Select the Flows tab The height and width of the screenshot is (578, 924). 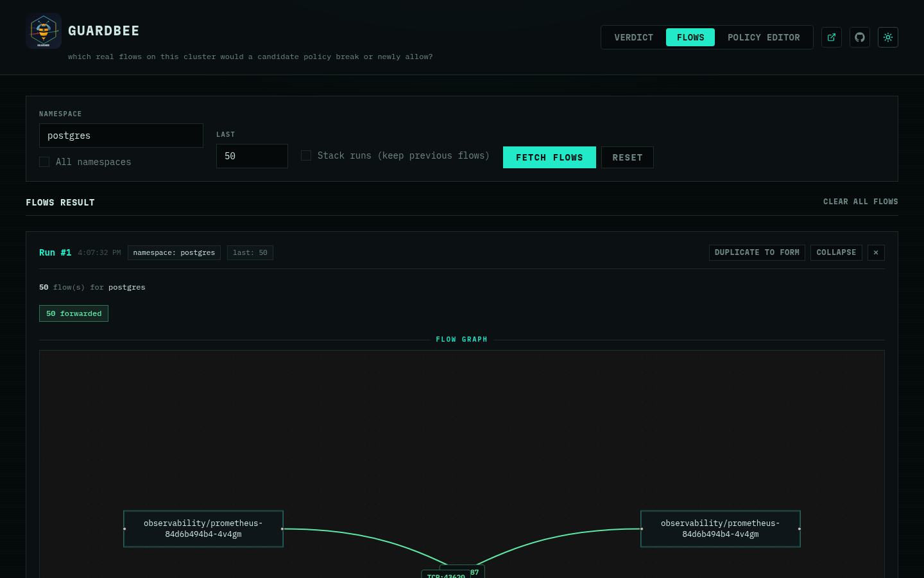click(690, 37)
